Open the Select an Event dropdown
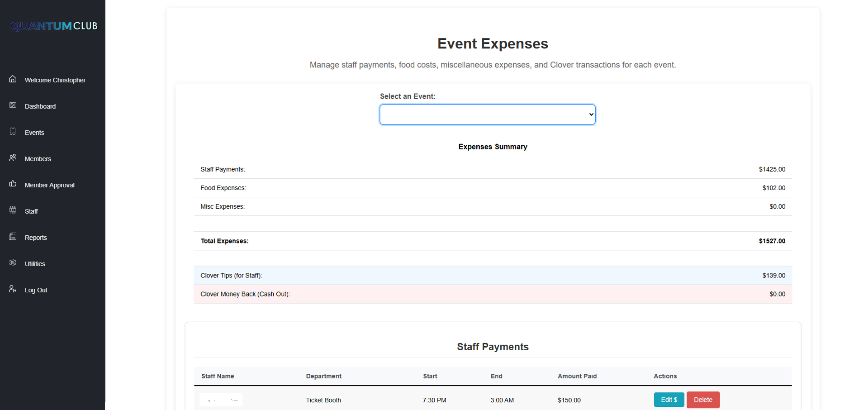 click(487, 114)
